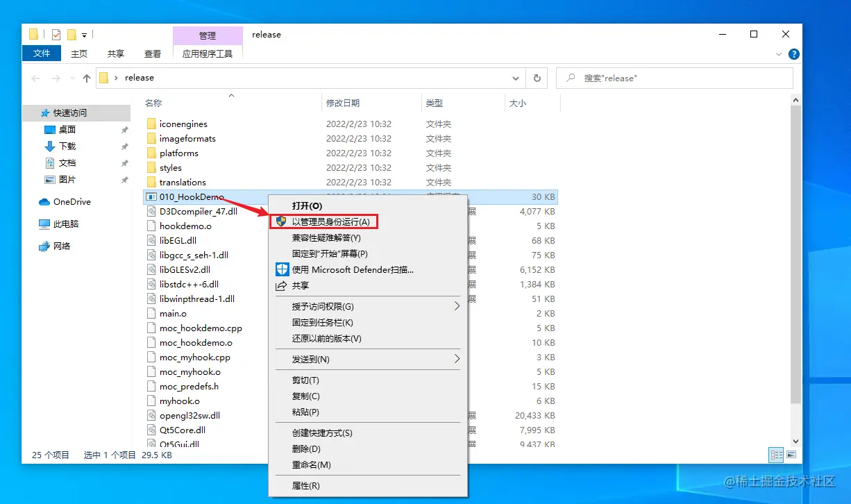The height and width of the screenshot is (504, 851).
Task: Select the imageformats folder
Action: (187, 139)
